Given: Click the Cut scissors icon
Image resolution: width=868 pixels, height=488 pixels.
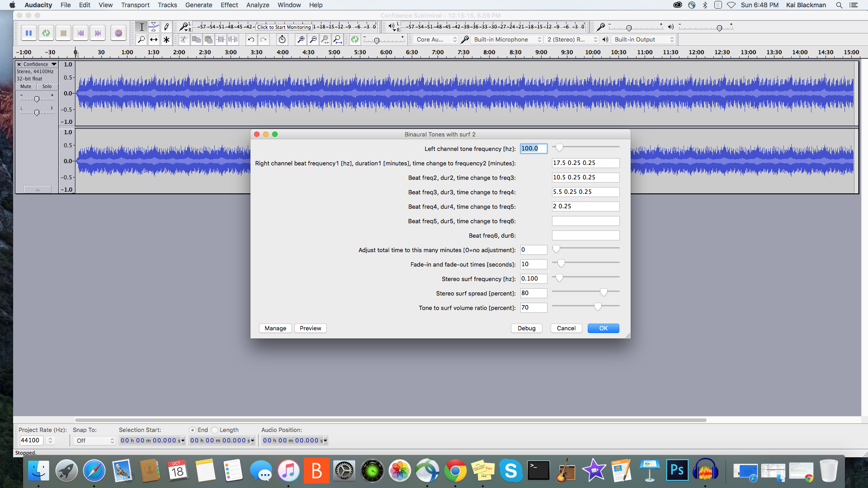Looking at the screenshot, I should pos(184,40).
